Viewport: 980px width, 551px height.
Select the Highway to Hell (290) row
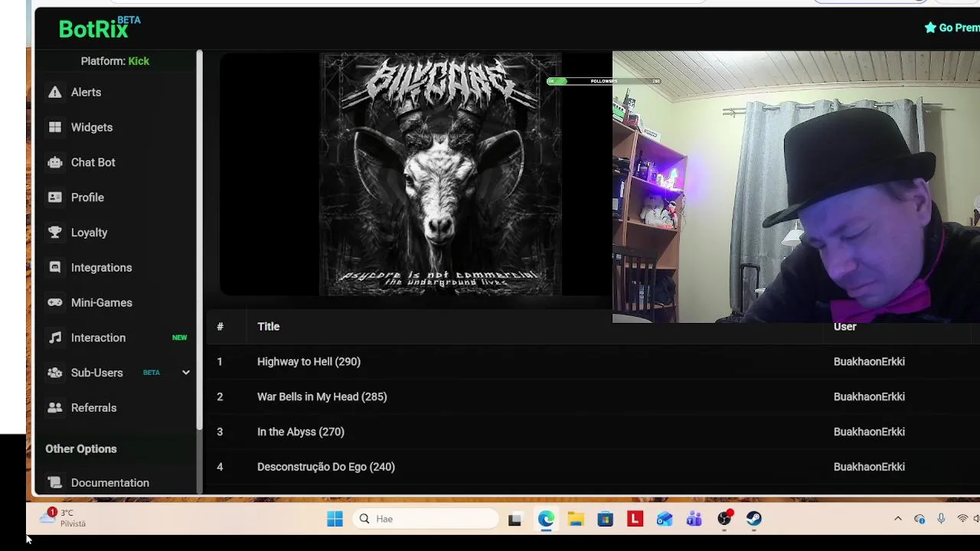click(593, 361)
